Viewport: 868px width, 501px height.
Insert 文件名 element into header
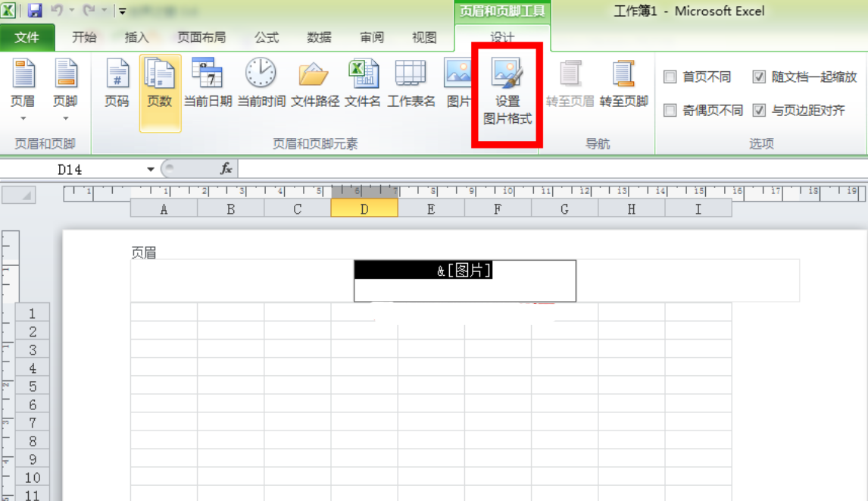click(x=363, y=83)
